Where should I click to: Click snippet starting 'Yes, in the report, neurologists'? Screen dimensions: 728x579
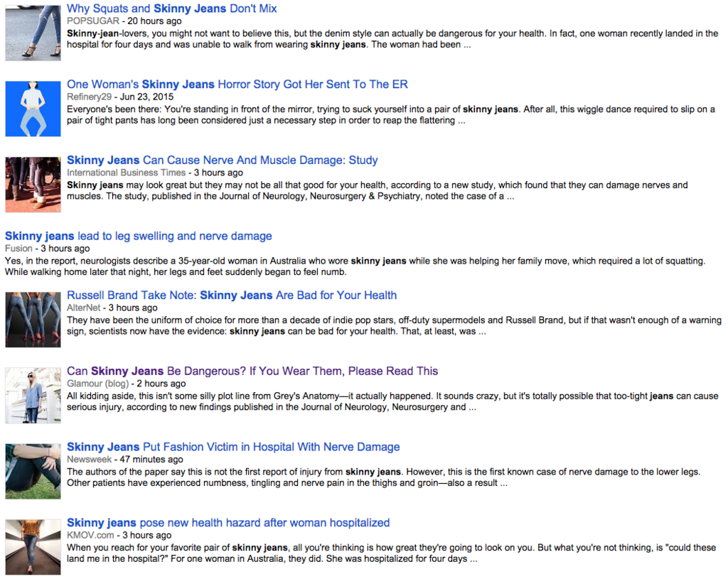(355, 266)
